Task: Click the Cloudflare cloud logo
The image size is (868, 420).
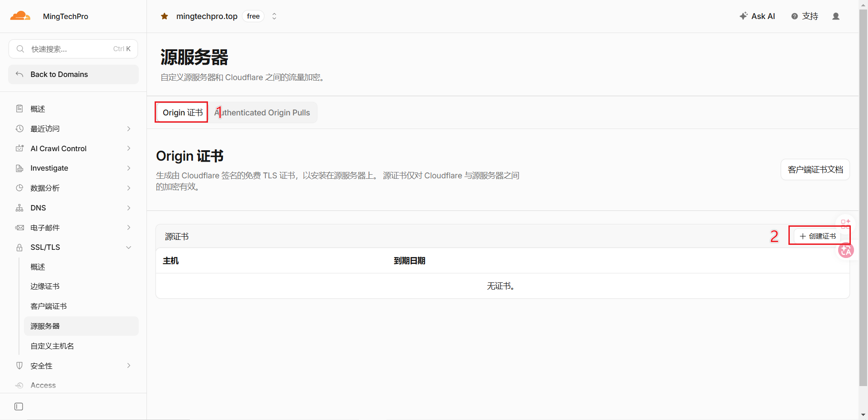Action: (20, 16)
